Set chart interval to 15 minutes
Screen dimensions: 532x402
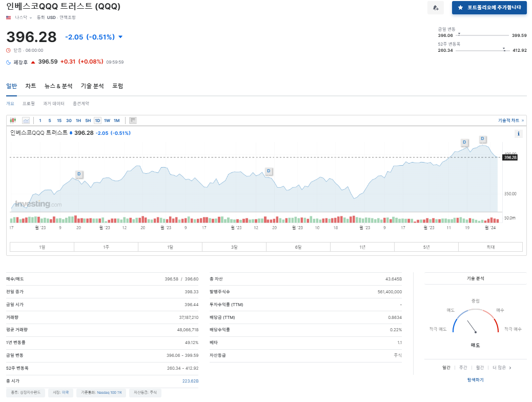coord(59,120)
